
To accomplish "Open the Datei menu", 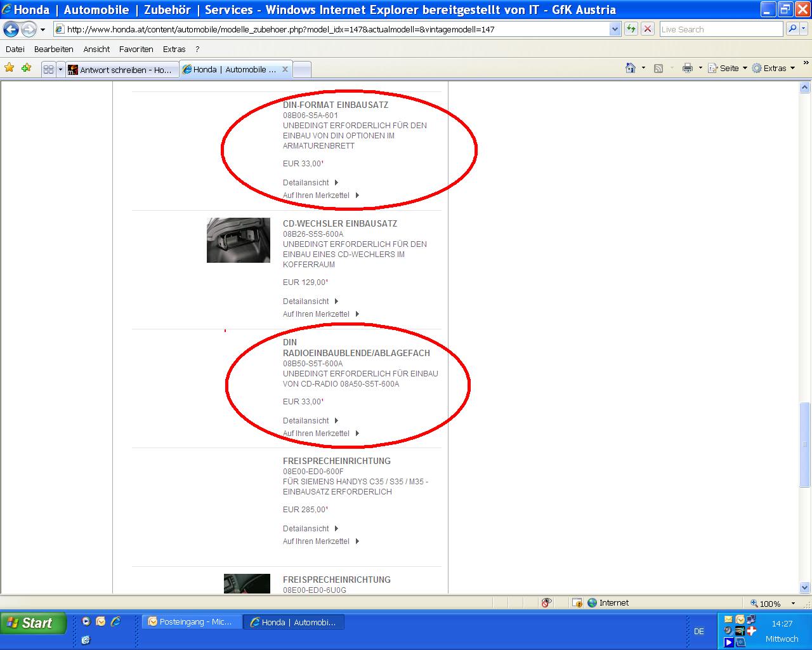I will coord(15,49).
